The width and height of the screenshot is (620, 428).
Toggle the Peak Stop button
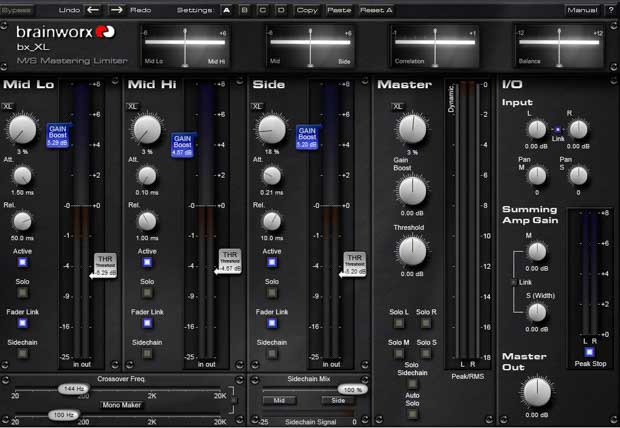click(588, 352)
